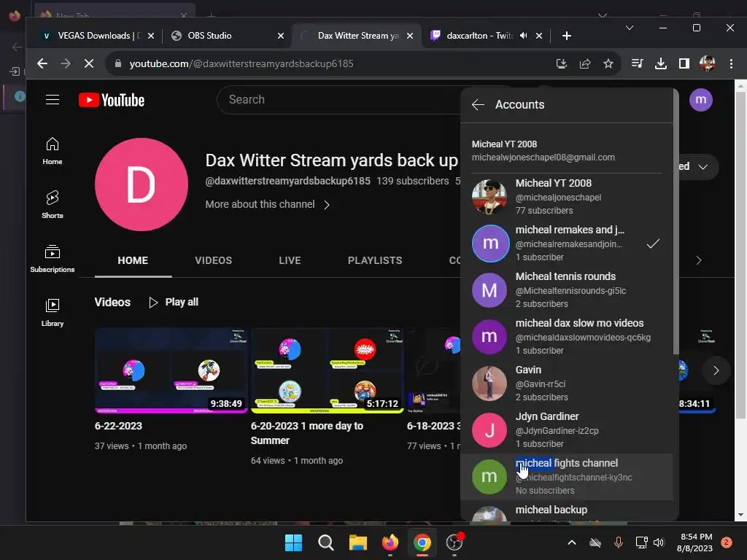
Task: Open the Windows Start menu
Action: coord(293,542)
